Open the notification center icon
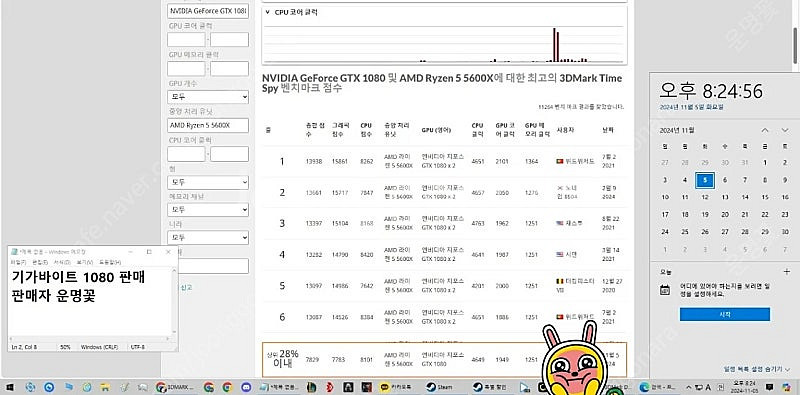This screenshot has width=800, height=395. [x=769, y=386]
